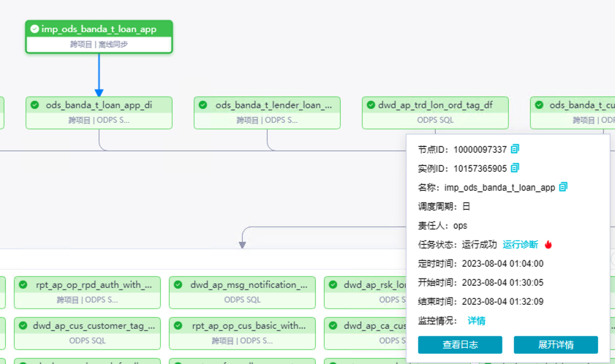Image resolution: width=615 pixels, height=364 pixels.
Task: Click the 查看日志 view log button
Action: (x=460, y=345)
